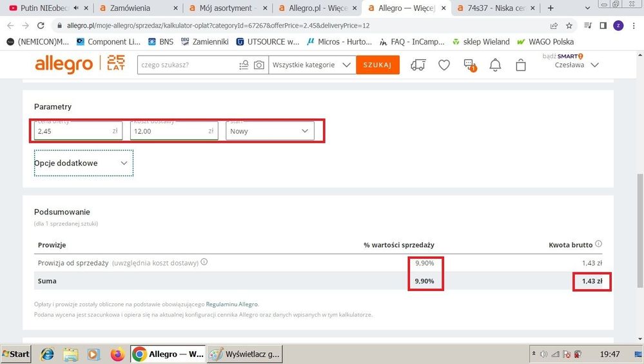The width and height of the screenshot is (644, 364).
Task: Click the Cena oferty price field
Action: coord(72,131)
